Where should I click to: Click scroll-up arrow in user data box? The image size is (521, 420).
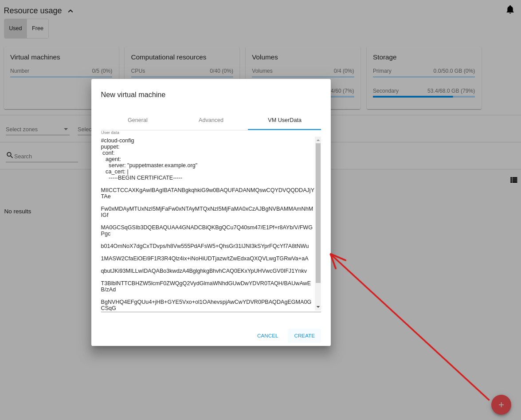pos(318,140)
